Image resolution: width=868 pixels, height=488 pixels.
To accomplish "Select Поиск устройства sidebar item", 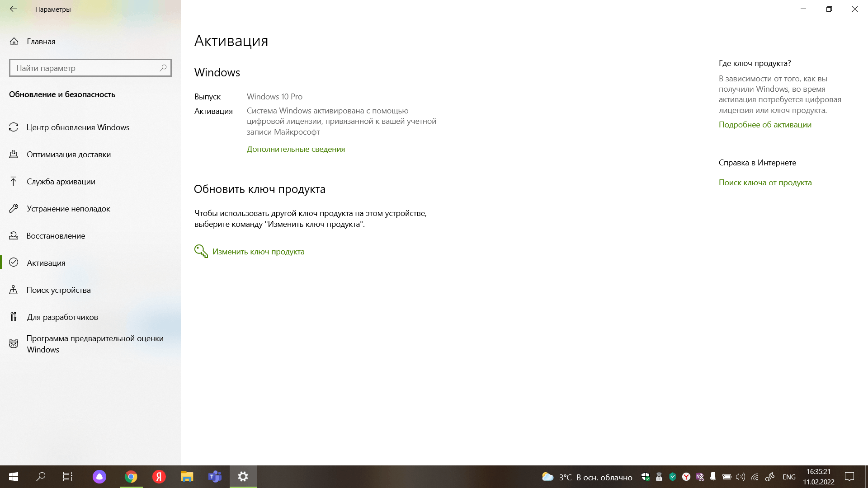I will pyautogui.click(x=58, y=290).
